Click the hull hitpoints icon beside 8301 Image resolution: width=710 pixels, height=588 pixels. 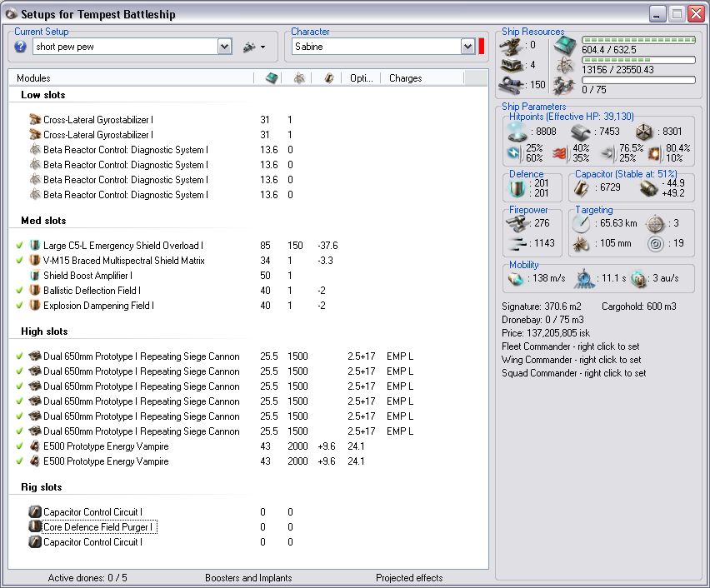644,132
